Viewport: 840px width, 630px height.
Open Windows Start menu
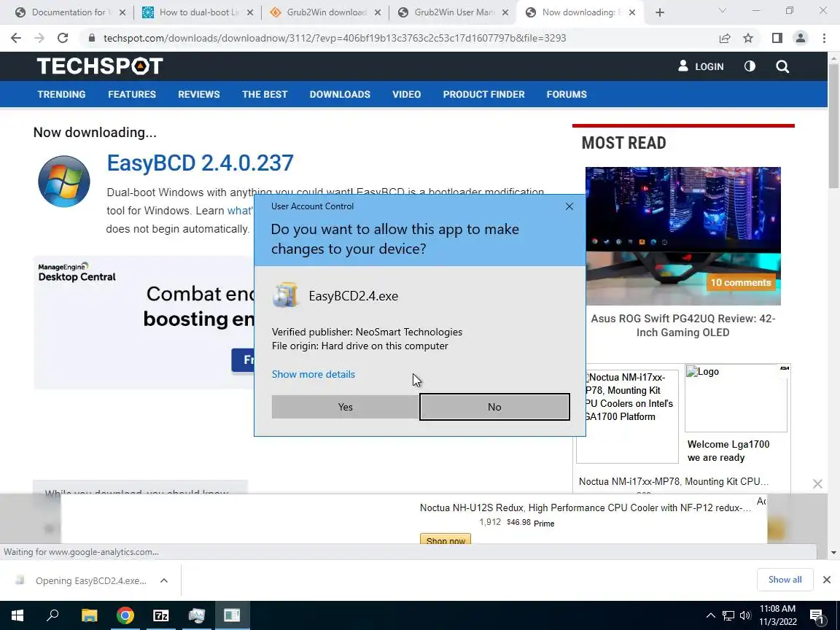click(x=17, y=615)
